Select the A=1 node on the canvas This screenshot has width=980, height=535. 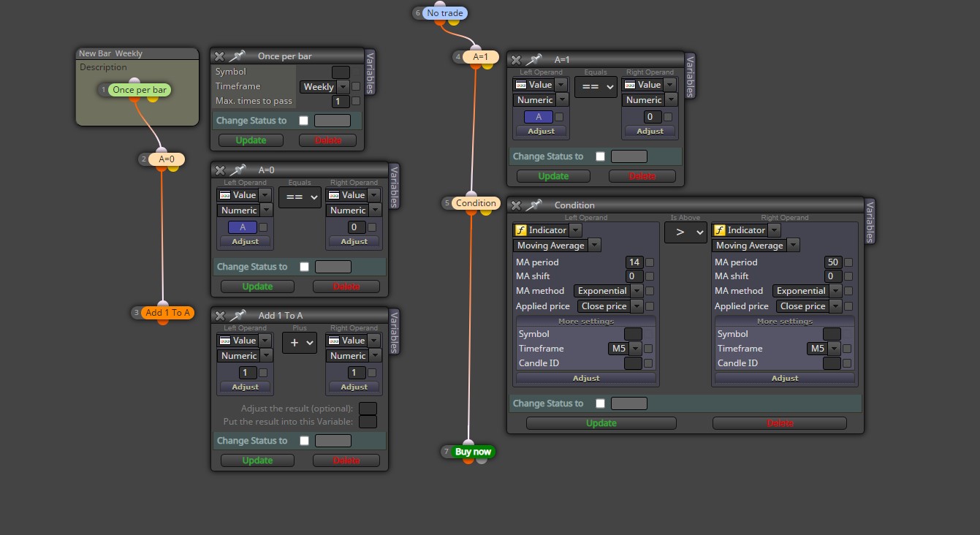tap(480, 56)
